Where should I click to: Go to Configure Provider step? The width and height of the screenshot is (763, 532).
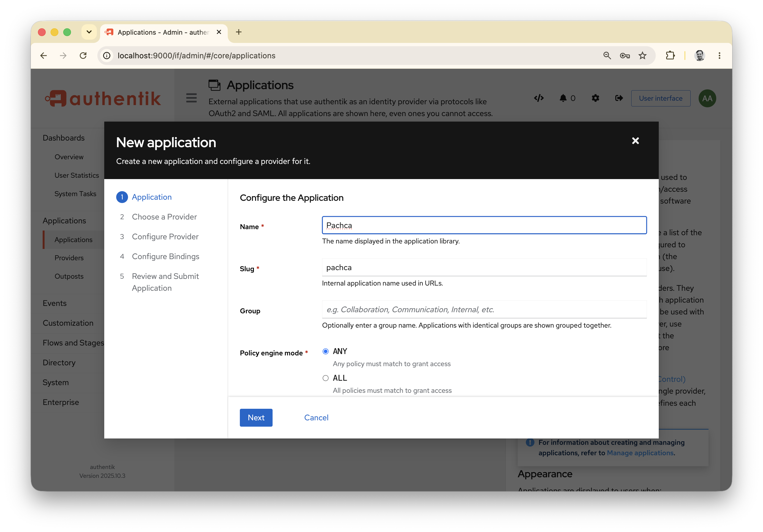pos(159,237)
